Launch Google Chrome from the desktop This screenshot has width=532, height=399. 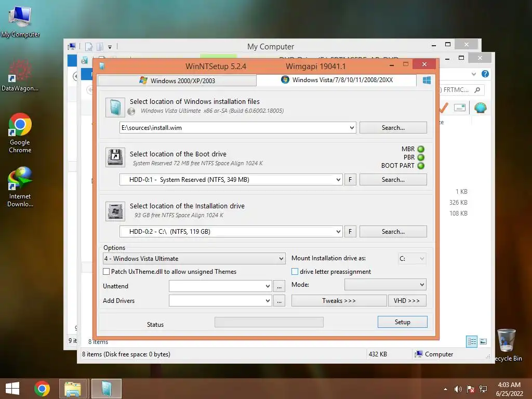(x=20, y=133)
